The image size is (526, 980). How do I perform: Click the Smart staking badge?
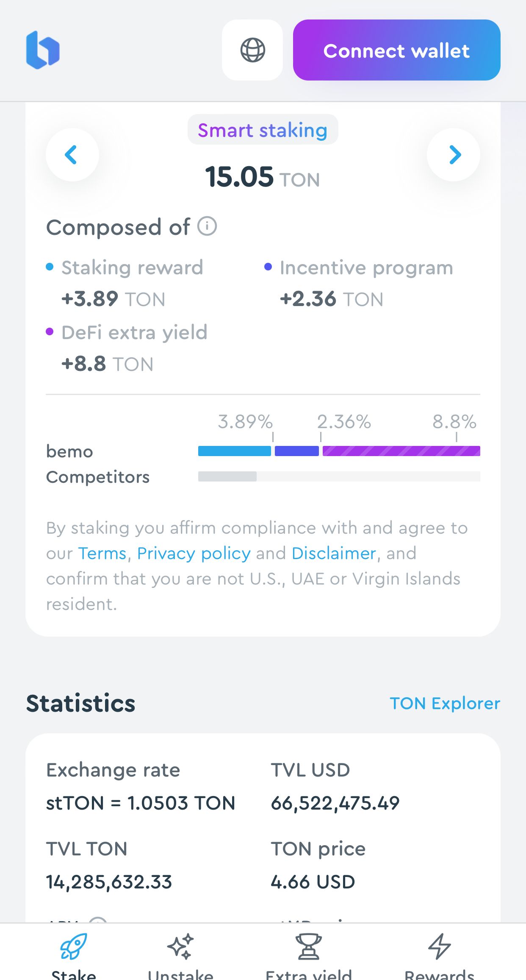pos(263,130)
